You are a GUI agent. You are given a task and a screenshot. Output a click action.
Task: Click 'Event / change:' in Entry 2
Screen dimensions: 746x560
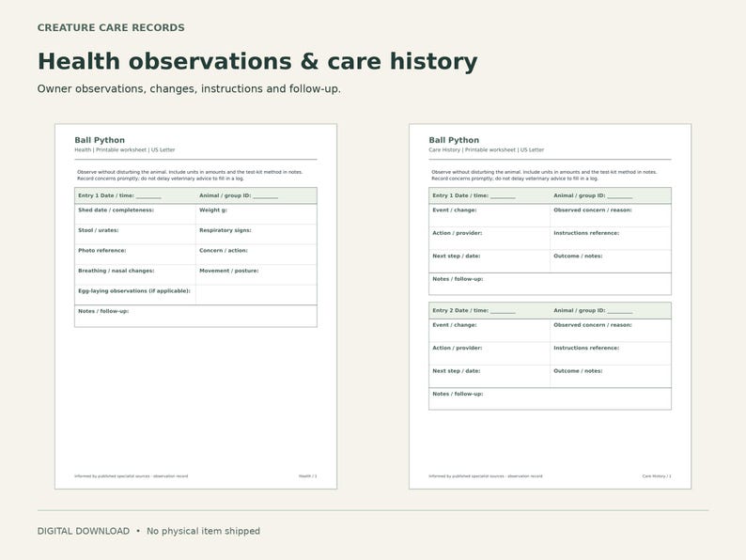(x=490, y=330)
